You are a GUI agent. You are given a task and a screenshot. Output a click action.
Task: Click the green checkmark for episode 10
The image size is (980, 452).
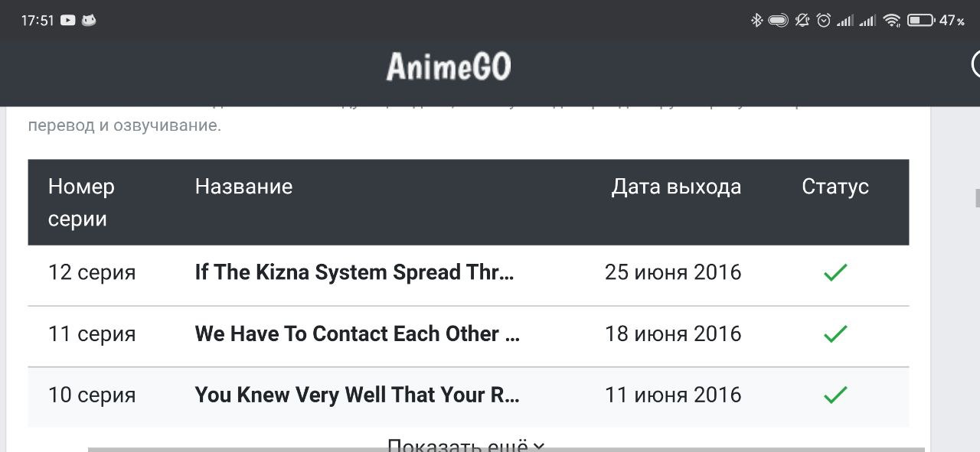click(x=835, y=395)
